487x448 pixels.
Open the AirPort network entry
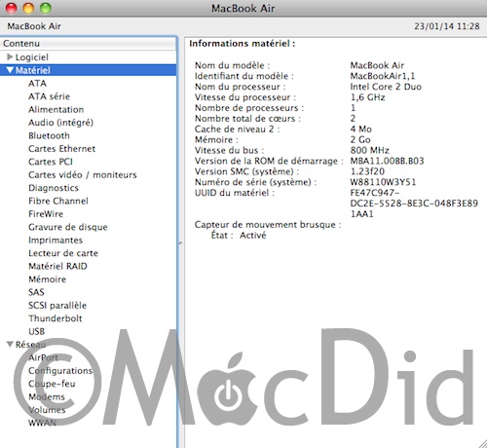click(43, 357)
